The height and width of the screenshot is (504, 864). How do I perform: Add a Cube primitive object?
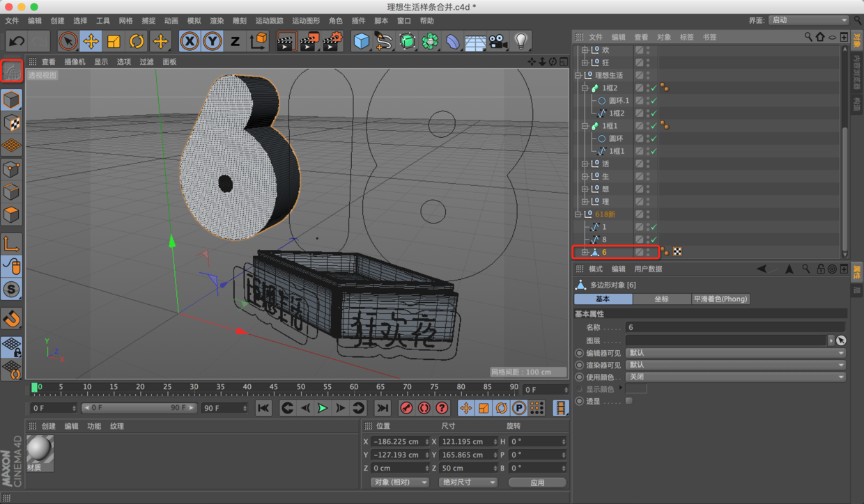tap(361, 41)
